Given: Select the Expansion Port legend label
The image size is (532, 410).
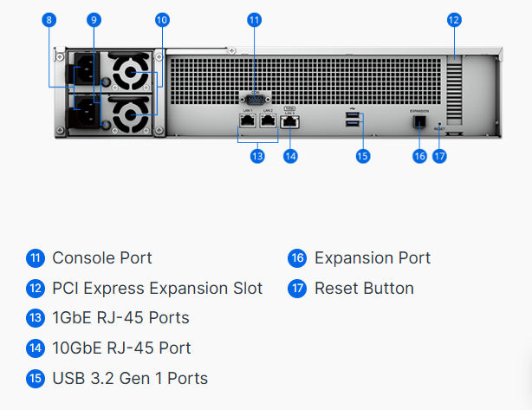Looking at the screenshot, I should pyautogui.click(x=373, y=258).
